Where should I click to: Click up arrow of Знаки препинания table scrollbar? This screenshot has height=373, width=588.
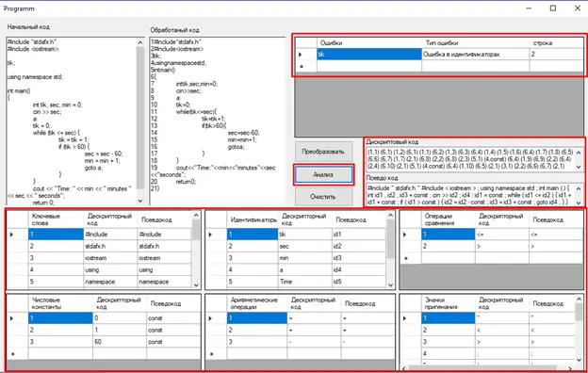pos(579,300)
